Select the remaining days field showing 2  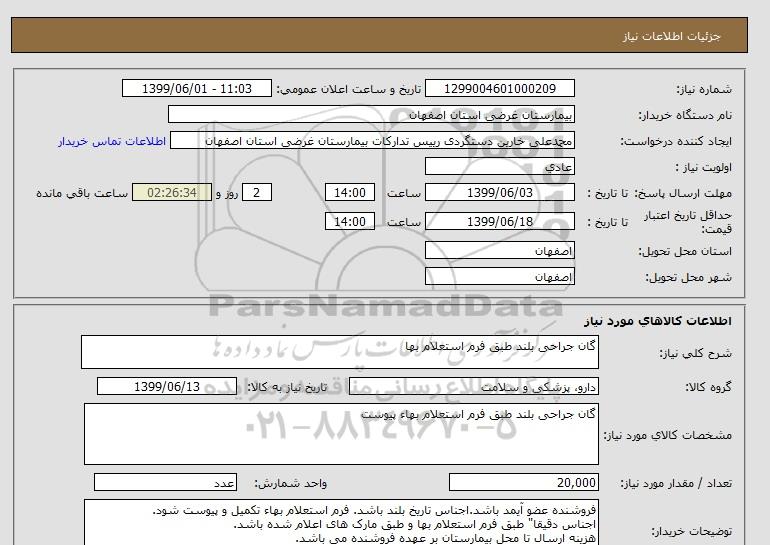click(257, 192)
